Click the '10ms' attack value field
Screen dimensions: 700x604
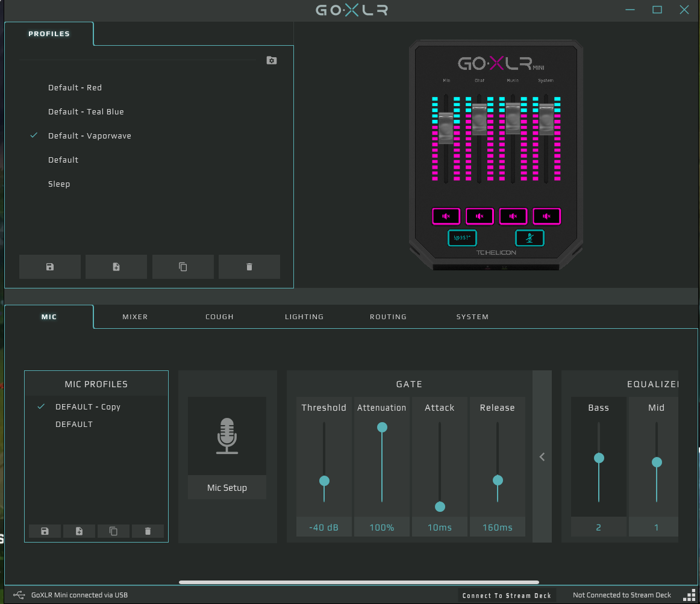click(x=440, y=527)
